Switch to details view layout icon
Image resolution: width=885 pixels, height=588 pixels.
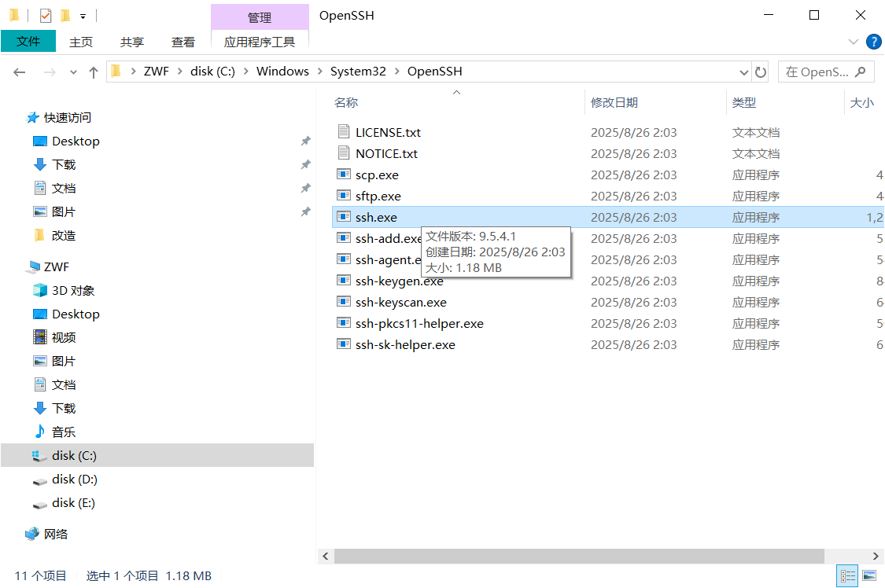[847, 575]
